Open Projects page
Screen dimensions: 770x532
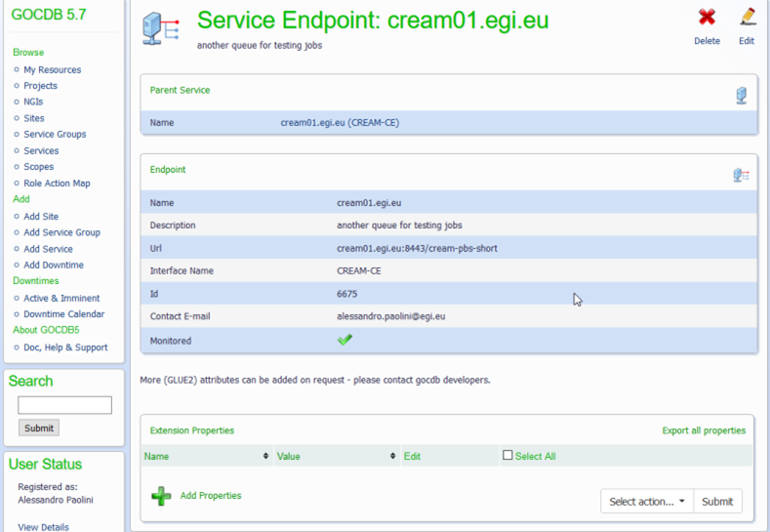pos(40,86)
